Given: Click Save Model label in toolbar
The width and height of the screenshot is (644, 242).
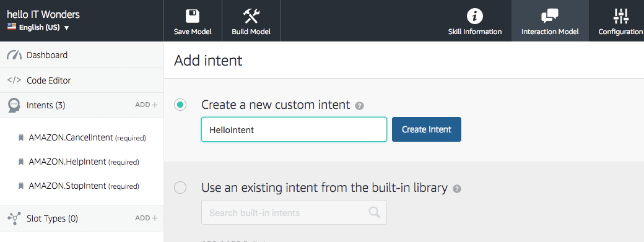Looking at the screenshot, I should (x=193, y=32).
